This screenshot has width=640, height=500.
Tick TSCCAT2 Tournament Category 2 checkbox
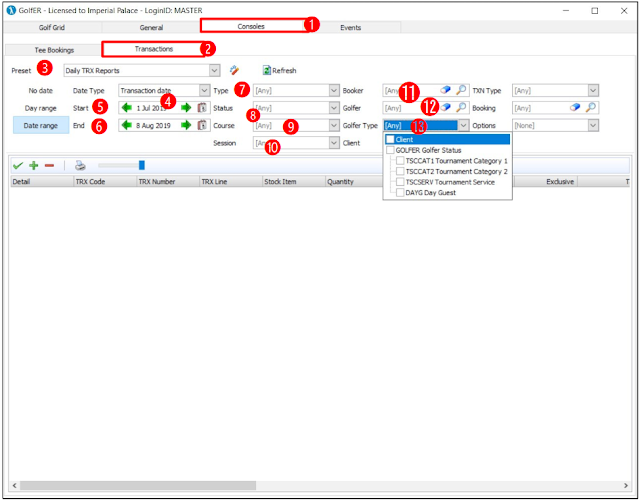point(400,171)
